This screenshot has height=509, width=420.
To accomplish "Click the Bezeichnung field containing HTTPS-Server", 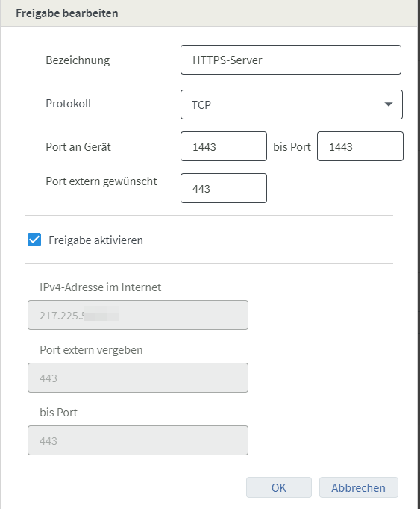I will [291, 60].
